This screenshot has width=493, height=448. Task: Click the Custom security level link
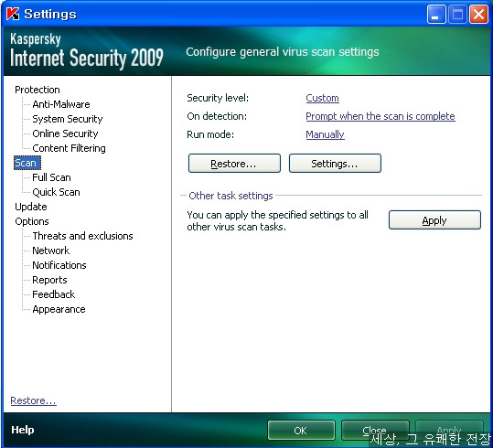[322, 98]
